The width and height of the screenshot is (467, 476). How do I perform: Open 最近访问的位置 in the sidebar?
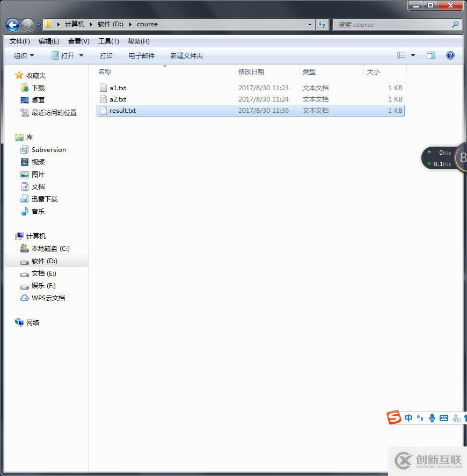[x=54, y=113]
